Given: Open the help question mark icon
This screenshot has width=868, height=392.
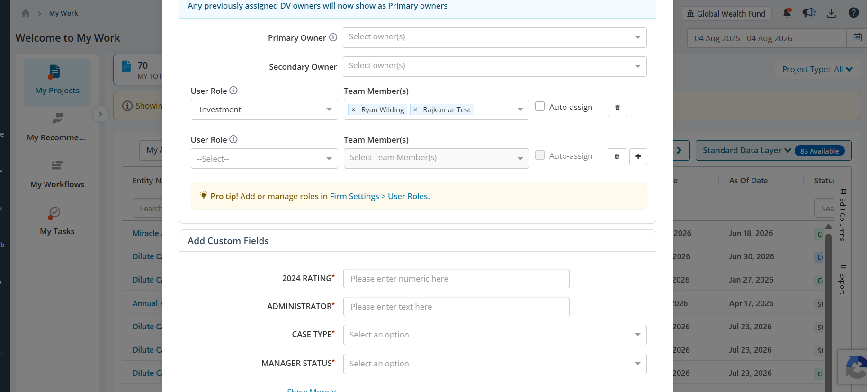Looking at the screenshot, I should tap(854, 13).
